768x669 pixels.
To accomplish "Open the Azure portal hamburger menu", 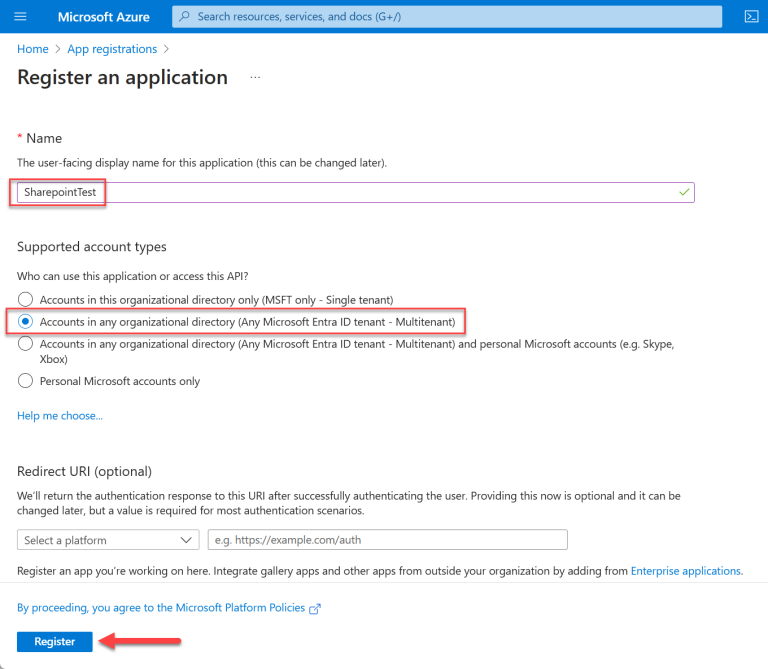I will tap(21, 17).
